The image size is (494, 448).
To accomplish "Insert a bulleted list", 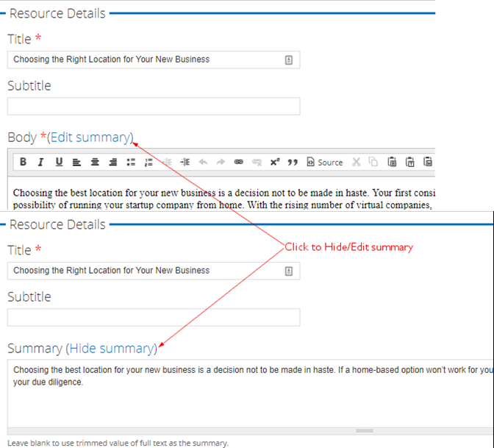I will click(x=131, y=162).
